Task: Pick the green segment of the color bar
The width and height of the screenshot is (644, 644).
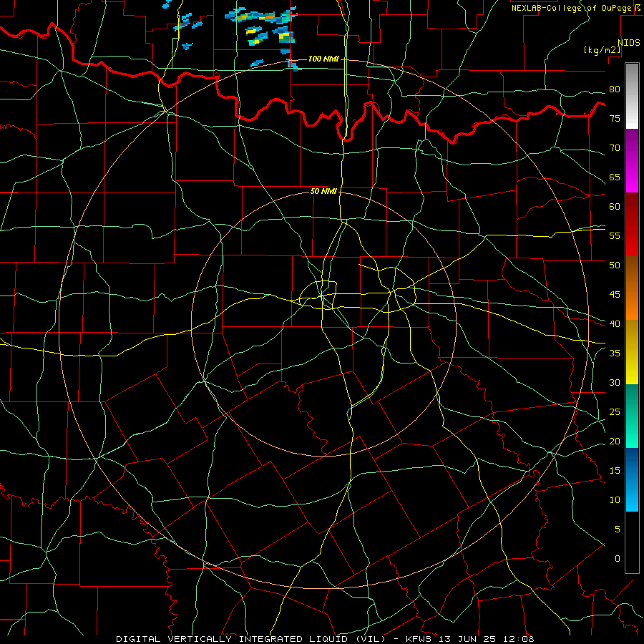Action: (632, 416)
